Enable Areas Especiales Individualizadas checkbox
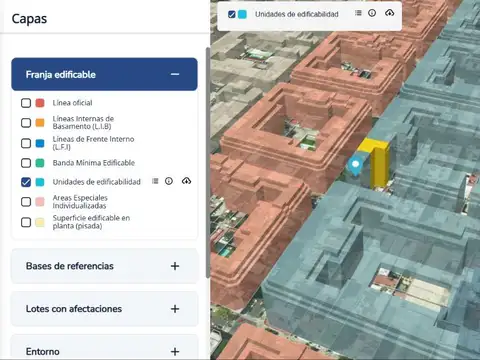Screen dimensions: 480x360 26,202
